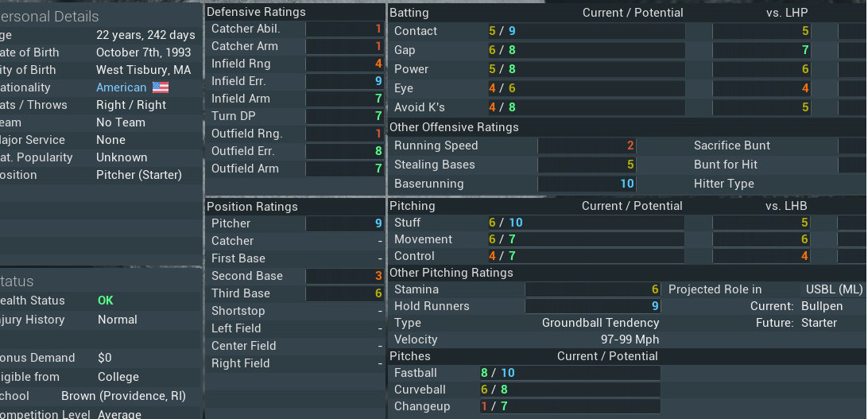Select the Third Base position rating
The height and width of the screenshot is (419, 868).
(x=344, y=293)
